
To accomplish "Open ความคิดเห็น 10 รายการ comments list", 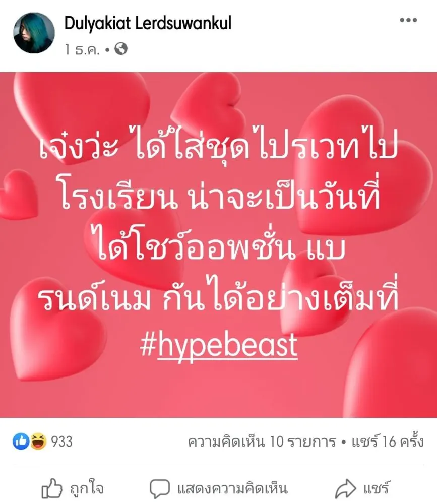I will coord(262,442).
